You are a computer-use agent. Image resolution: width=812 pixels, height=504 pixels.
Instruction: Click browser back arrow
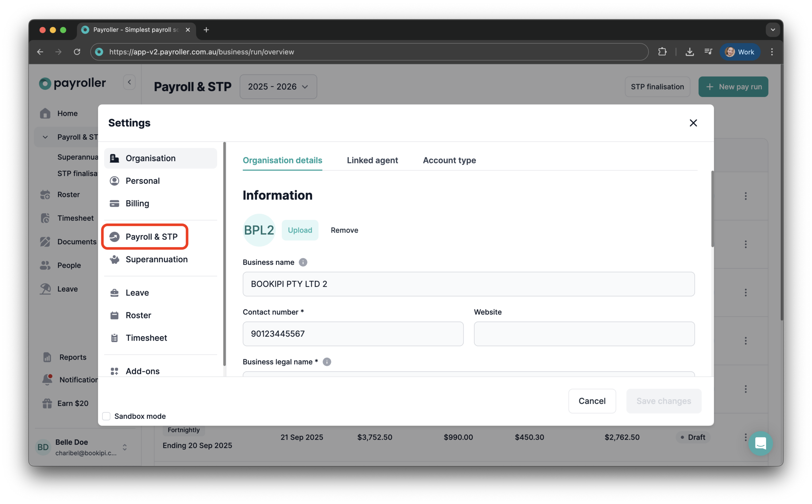[40, 52]
